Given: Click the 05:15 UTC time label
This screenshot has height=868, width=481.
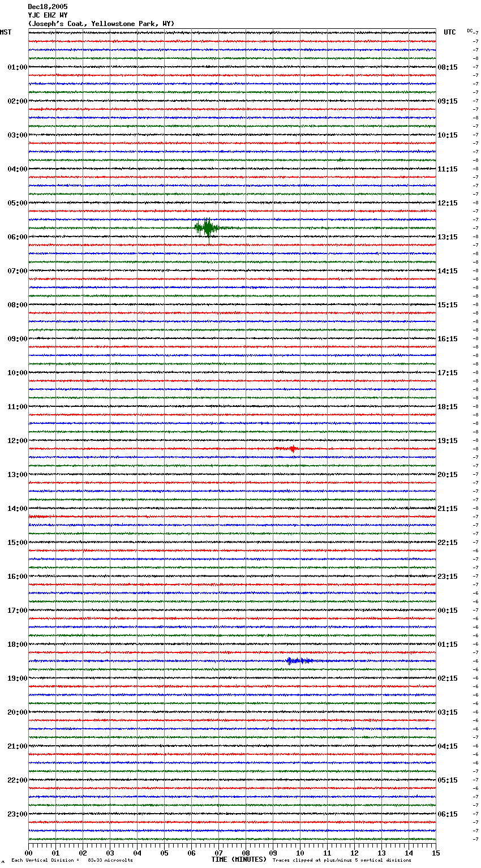Looking at the screenshot, I should 448,780.
